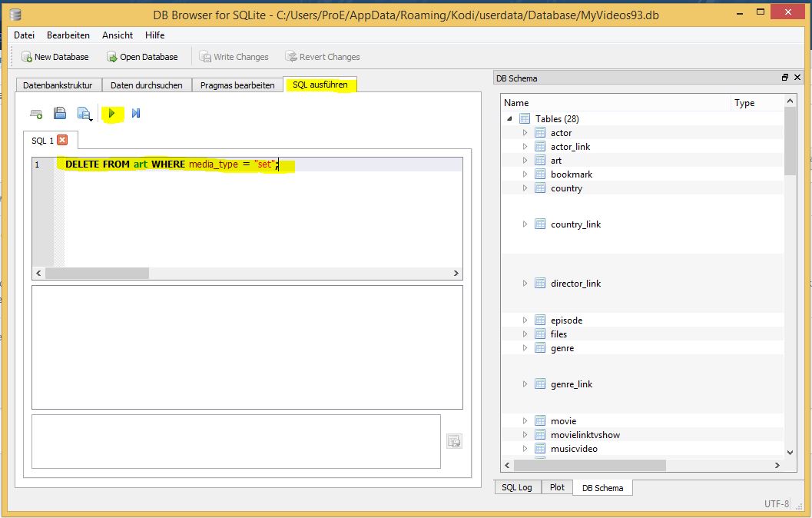Expand the episode table node

click(525, 320)
